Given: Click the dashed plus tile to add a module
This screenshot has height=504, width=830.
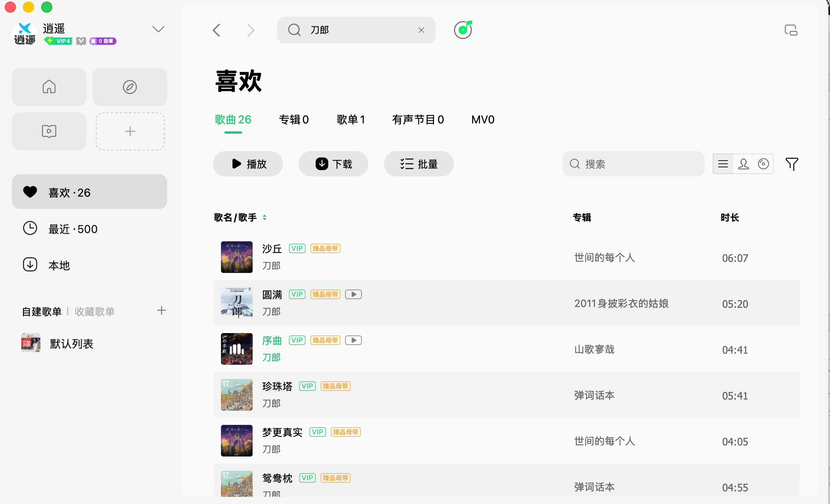Looking at the screenshot, I should tap(130, 131).
